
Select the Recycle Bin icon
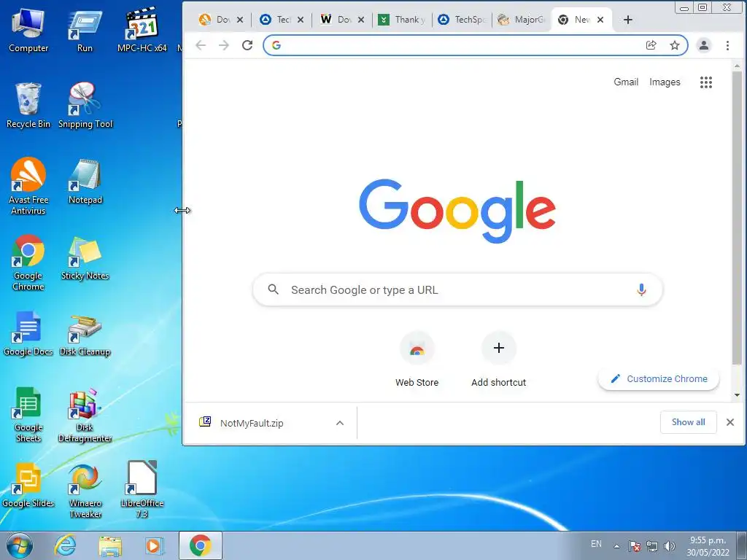coord(28,106)
